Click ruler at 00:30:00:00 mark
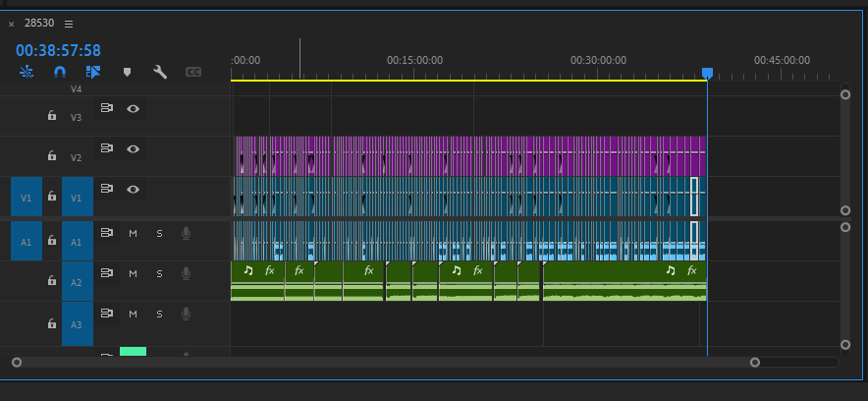Image resolution: width=868 pixels, height=401 pixels. coord(598,60)
